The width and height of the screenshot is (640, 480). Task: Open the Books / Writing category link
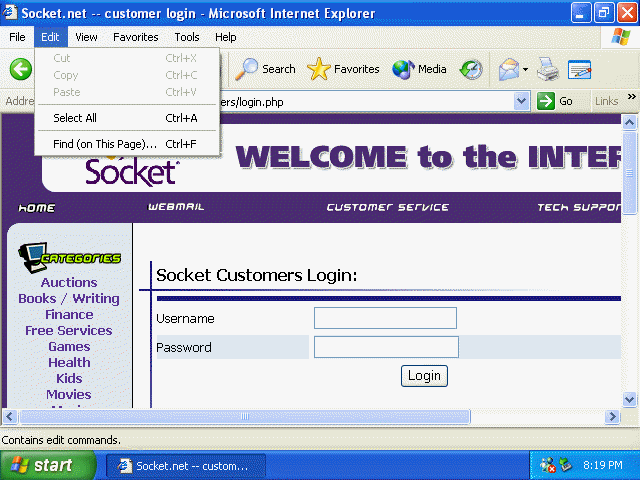69,299
